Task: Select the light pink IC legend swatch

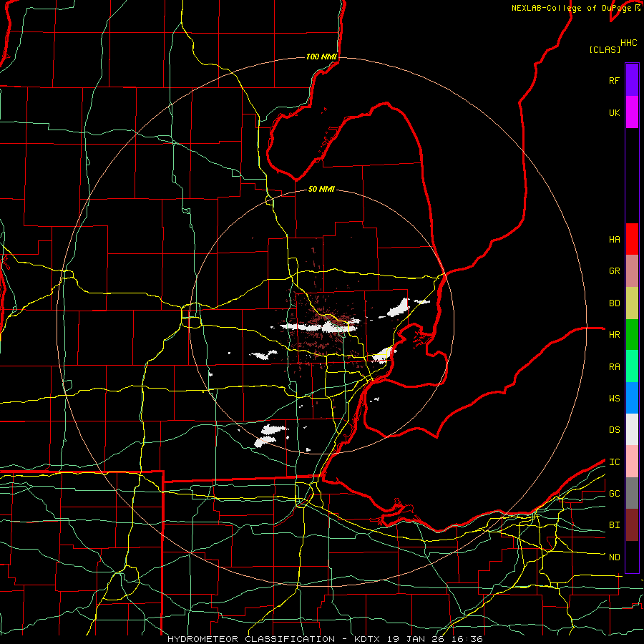Action: pyautogui.click(x=632, y=462)
